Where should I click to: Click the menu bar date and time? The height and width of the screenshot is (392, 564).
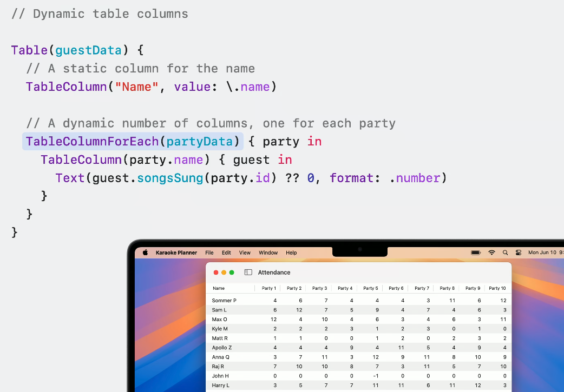[546, 253]
